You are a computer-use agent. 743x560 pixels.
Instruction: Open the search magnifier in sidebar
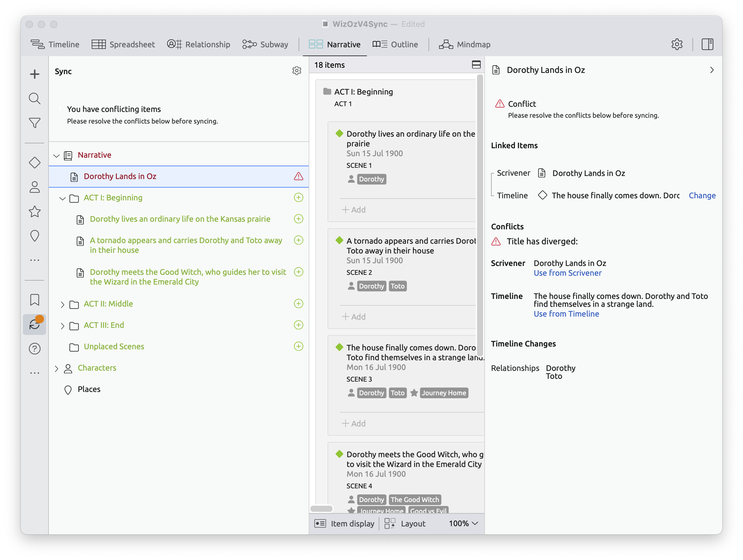(34, 99)
